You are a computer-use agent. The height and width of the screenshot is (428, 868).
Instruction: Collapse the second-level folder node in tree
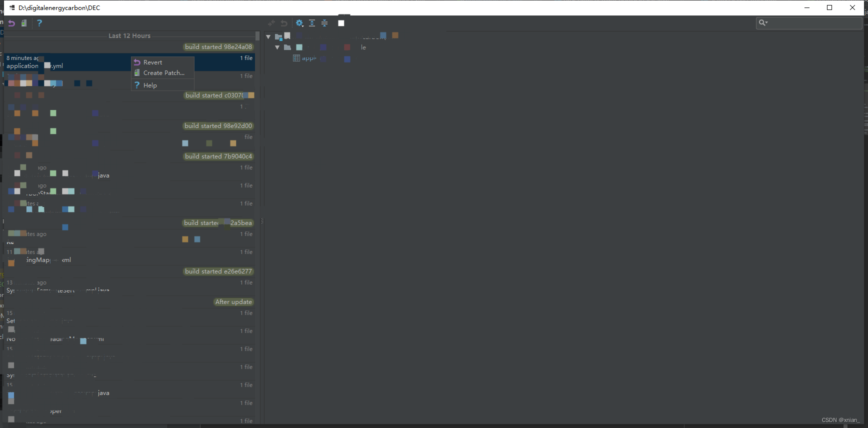coord(277,47)
